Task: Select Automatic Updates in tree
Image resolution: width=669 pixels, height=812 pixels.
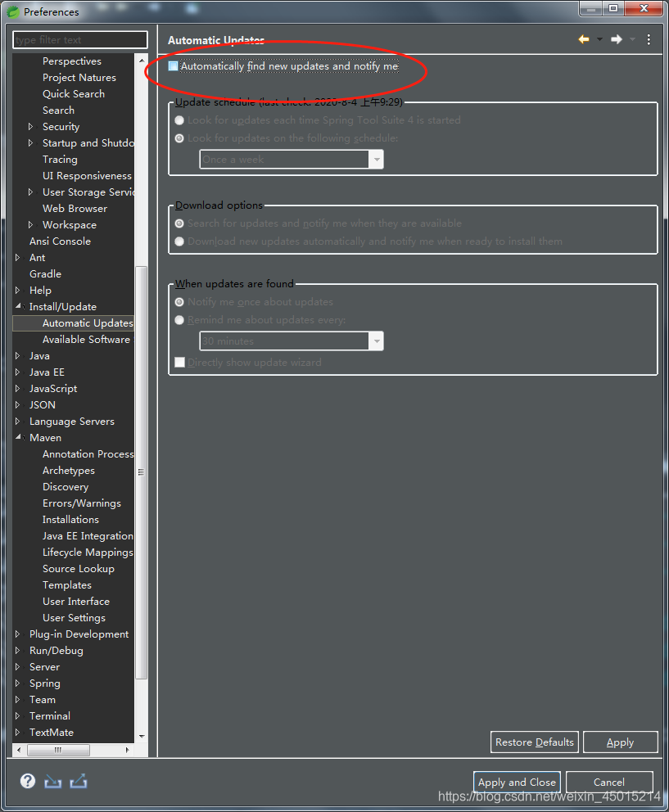Action: click(88, 323)
